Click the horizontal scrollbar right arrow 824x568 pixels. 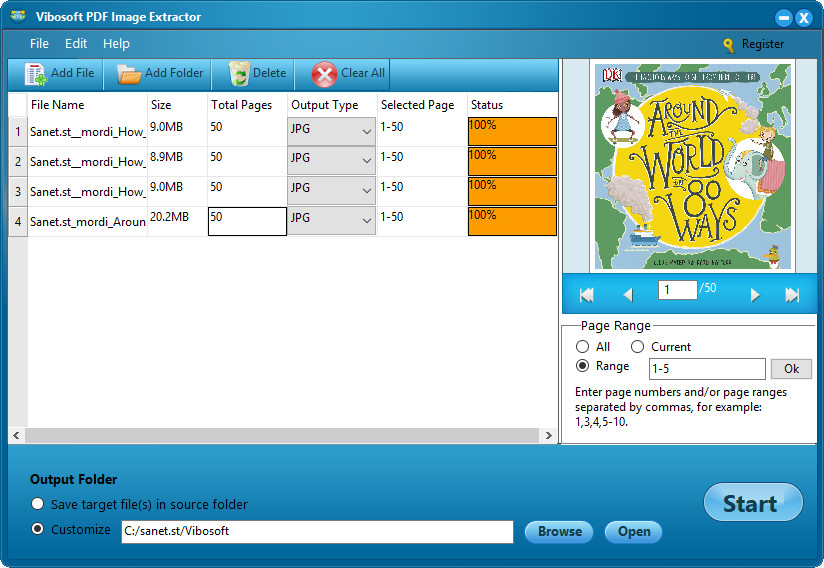click(x=549, y=435)
